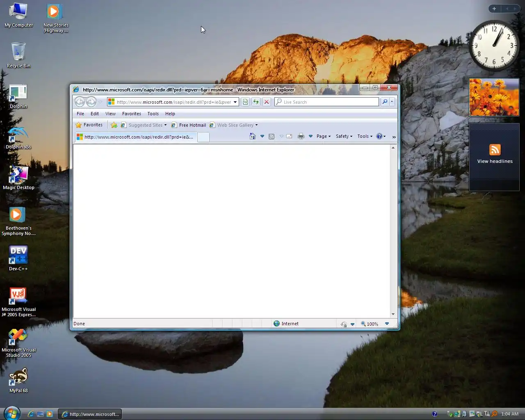Open the File menu
Screen dimensions: 525x420
80,114
